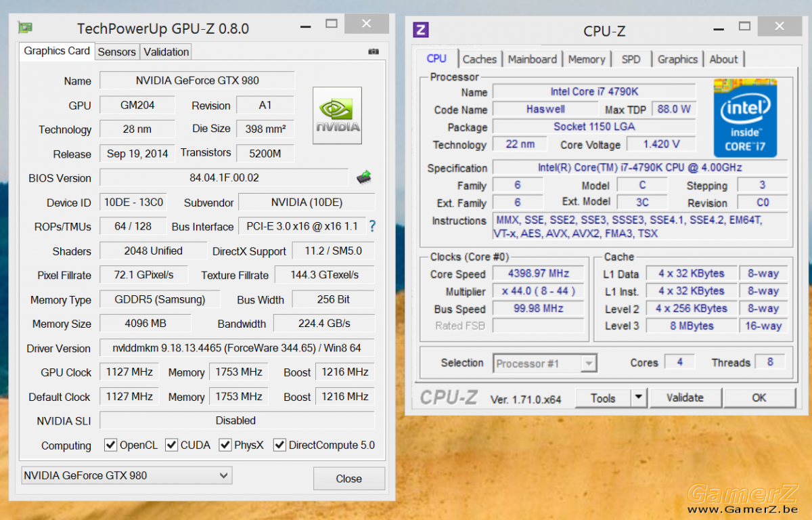Viewport: 812px width, 520px height.
Task: Open the Sensors tab in GPU-Z
Action: click(x=116, y=51)
